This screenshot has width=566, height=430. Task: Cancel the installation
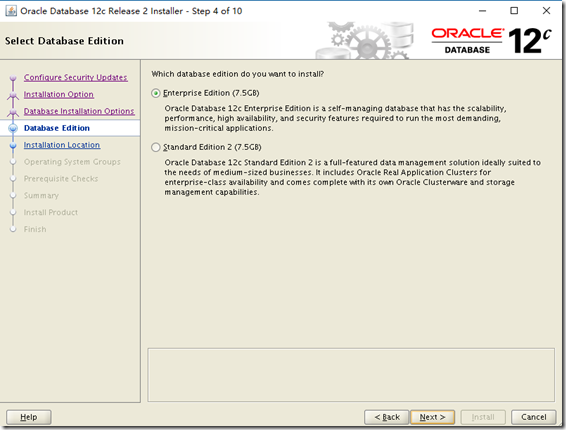point(534,417)
